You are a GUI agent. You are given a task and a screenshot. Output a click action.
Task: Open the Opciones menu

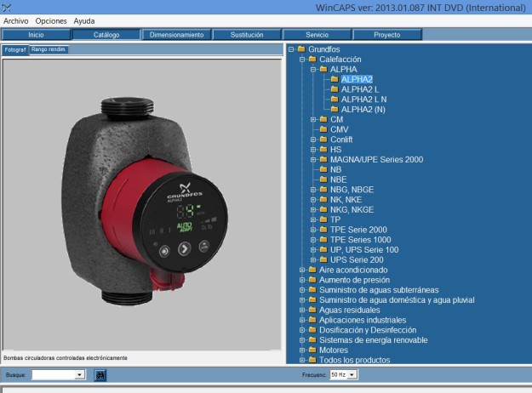[51, 21]
